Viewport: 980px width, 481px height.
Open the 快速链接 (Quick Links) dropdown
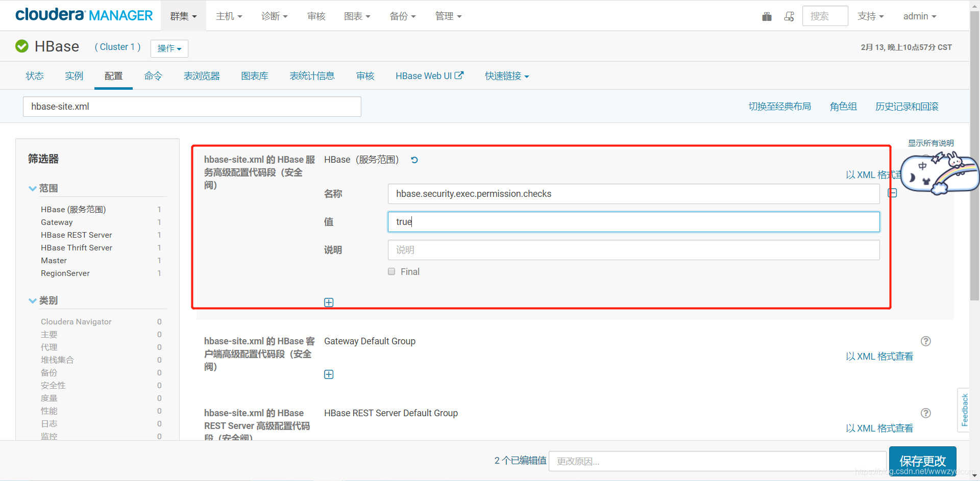(x=507, y=75)
